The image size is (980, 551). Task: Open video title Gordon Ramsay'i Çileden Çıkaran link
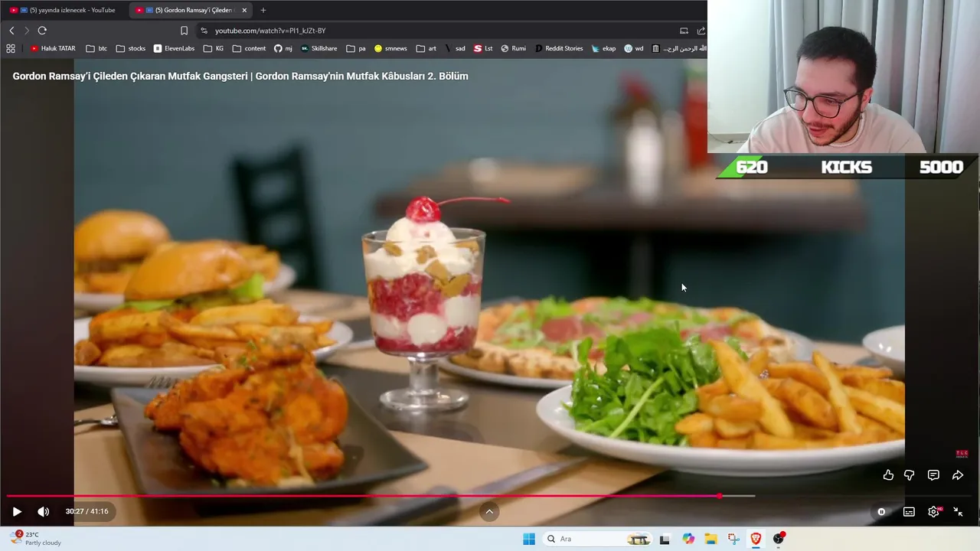coord(240,76)
